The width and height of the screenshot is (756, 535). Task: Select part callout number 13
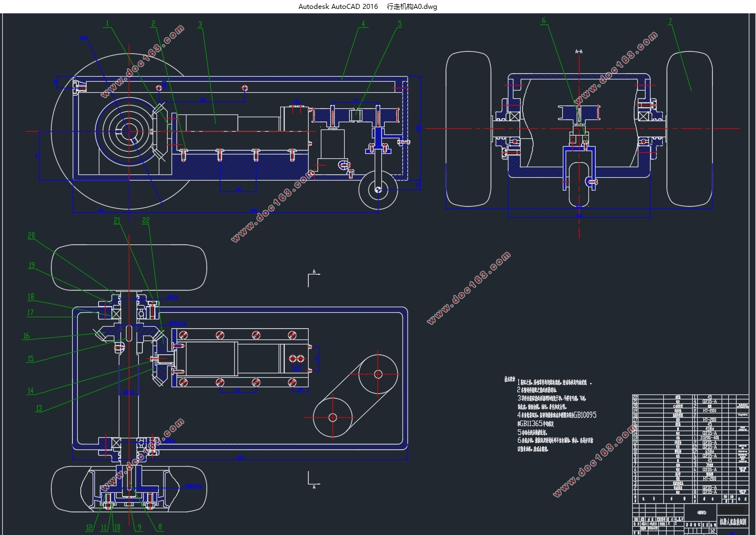pyautogui.click(x=39, y=408)
